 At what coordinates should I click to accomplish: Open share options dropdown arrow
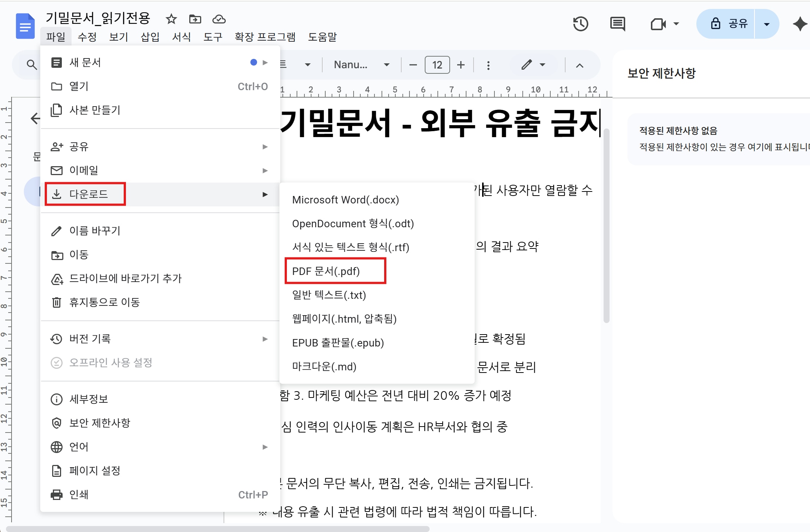(766, 24)
